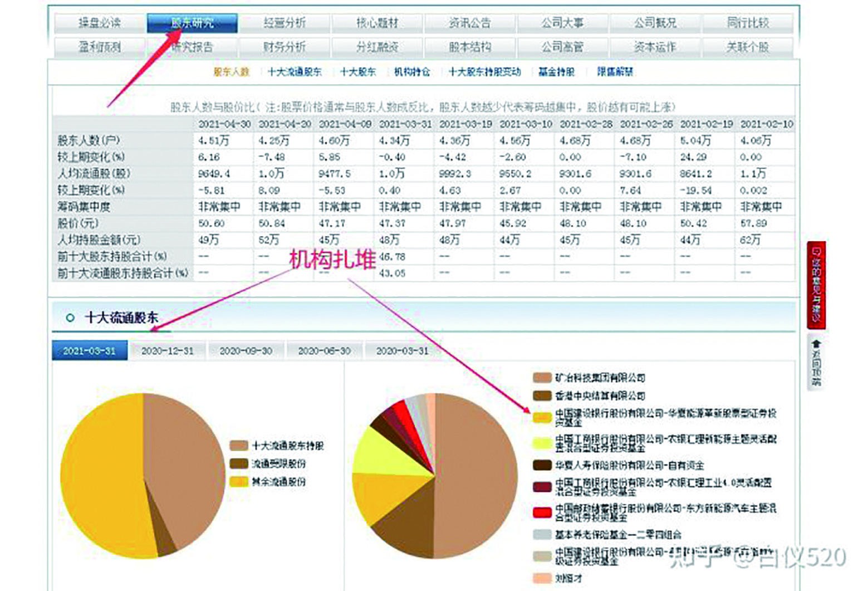868x591 pixels.
Task: Open the 限售解禁 section link
Action: 615,72
